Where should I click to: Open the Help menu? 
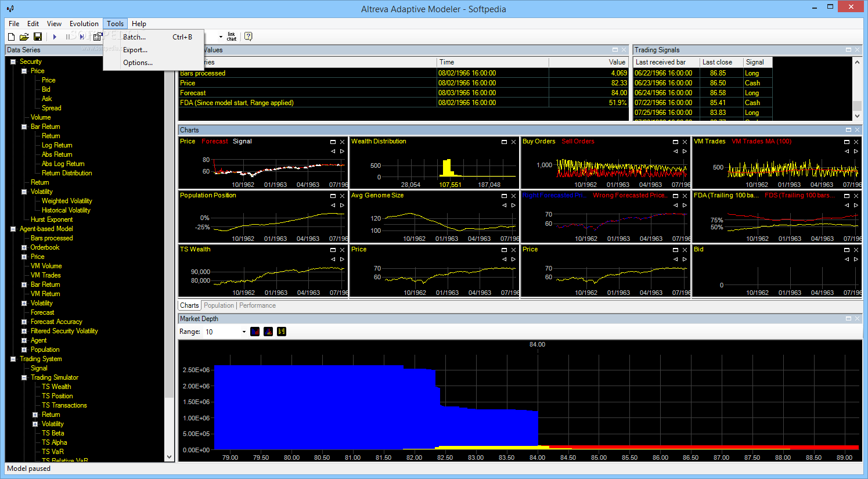pos(139,24)
